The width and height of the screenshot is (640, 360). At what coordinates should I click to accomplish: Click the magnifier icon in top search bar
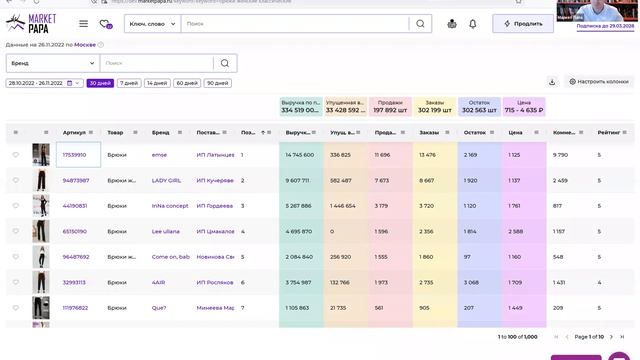(420, 24)
